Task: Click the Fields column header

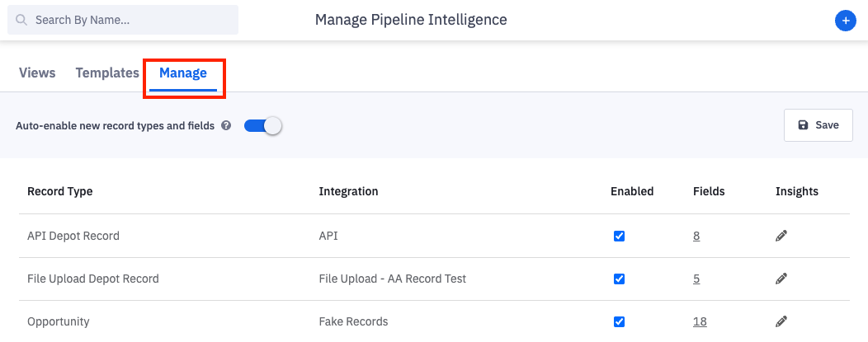Action: click(x=709, y=192)
